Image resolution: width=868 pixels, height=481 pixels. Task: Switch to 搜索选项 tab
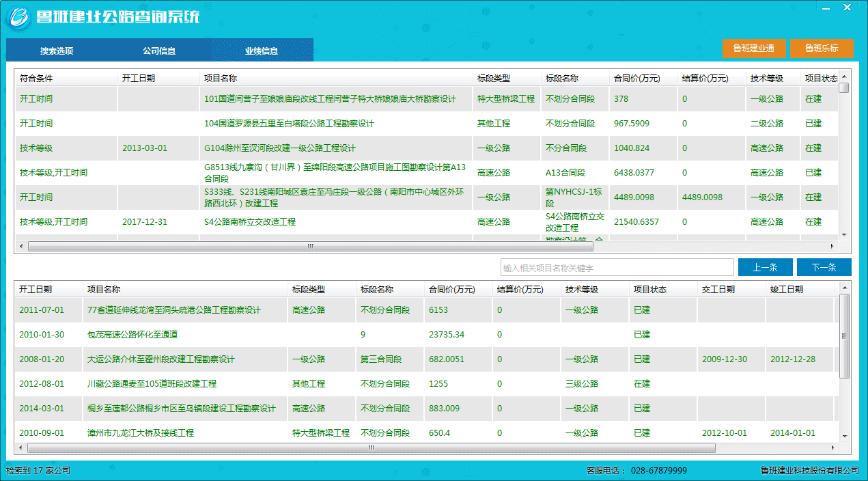click(57, 51)
